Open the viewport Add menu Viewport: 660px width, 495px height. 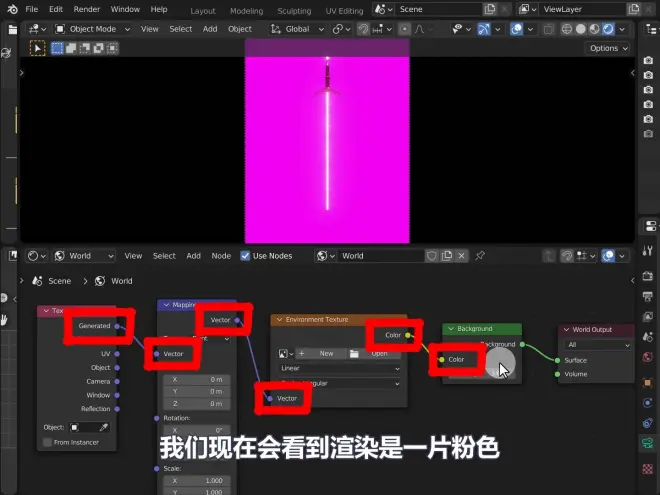pyautogui.click(x=210, y=29)
